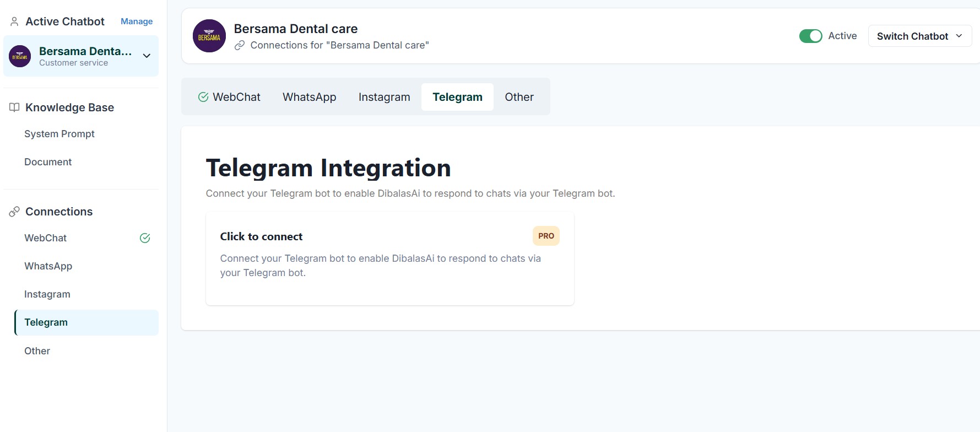Click the PRO badge on the connect card
The height and width of the screenshot is (432, 980).
[x=545, y=236]
